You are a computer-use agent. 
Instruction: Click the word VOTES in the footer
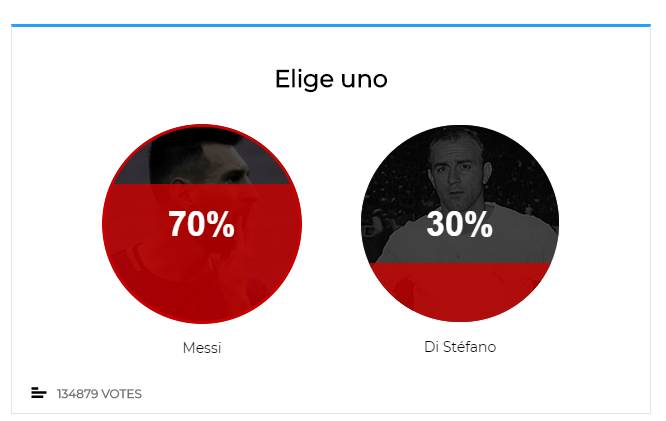tap(121, 394)
